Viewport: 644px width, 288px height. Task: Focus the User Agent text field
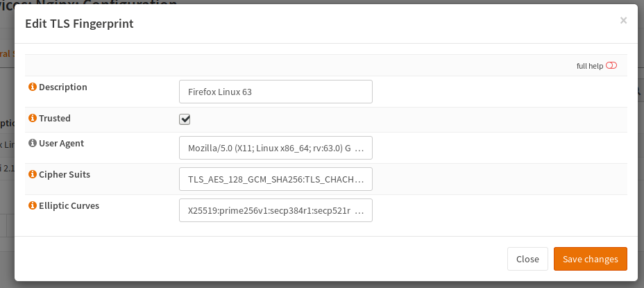[x=276, y=148]
